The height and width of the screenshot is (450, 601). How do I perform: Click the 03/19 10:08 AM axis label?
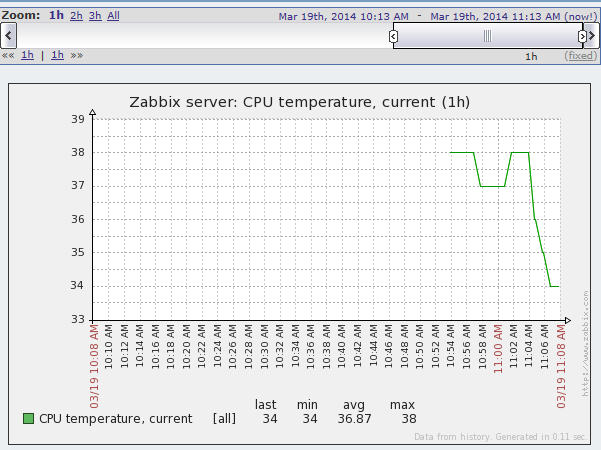[x=94, y=366]
